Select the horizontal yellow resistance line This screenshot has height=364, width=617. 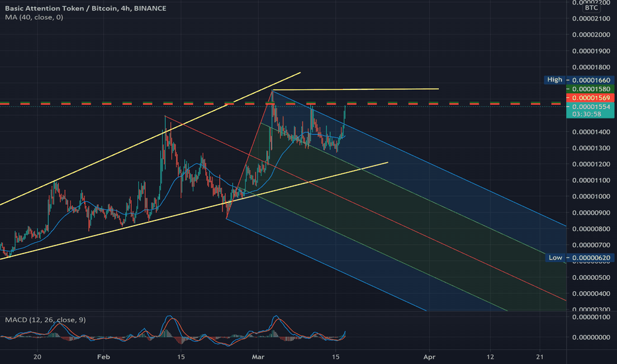(356, 90)
